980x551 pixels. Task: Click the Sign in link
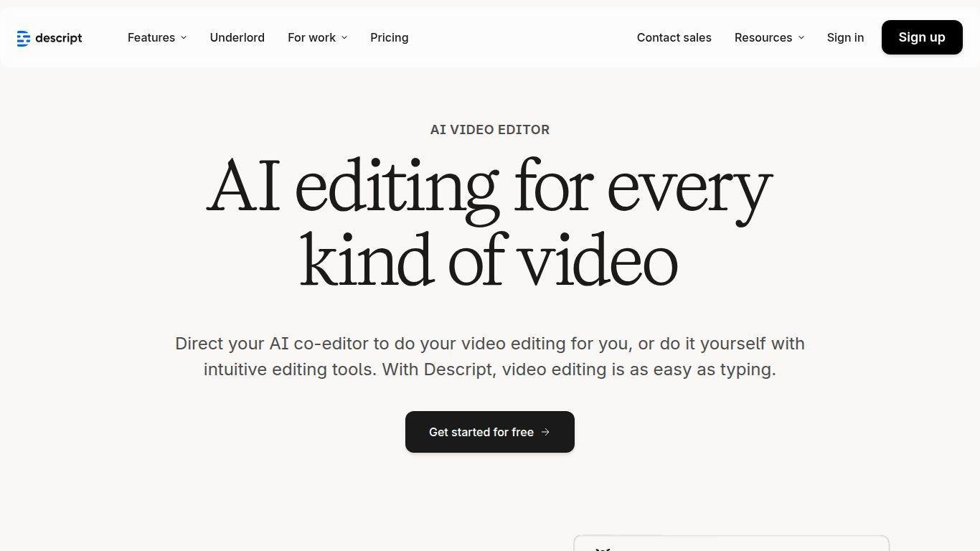pyautogui.click(x=845, y=37)
